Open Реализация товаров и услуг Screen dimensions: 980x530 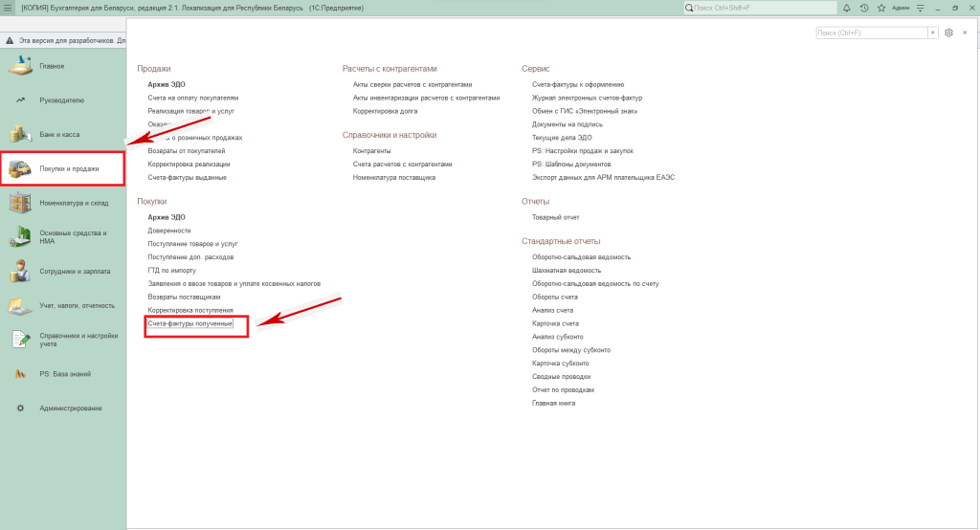[190, 111]
